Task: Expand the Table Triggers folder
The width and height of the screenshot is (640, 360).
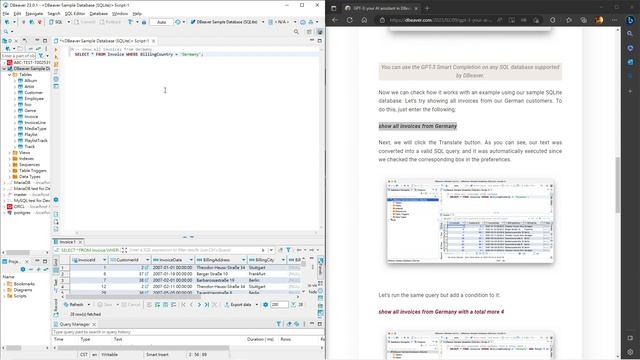Action: [9, 171]
